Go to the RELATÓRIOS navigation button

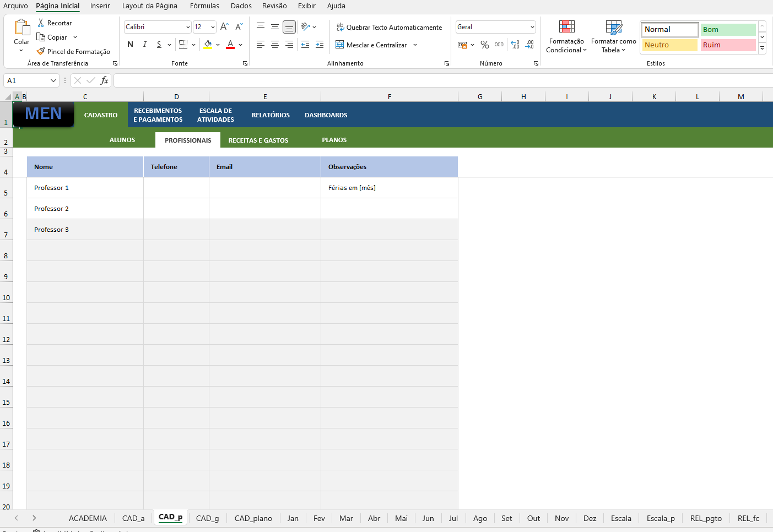(x=271, y=115)
